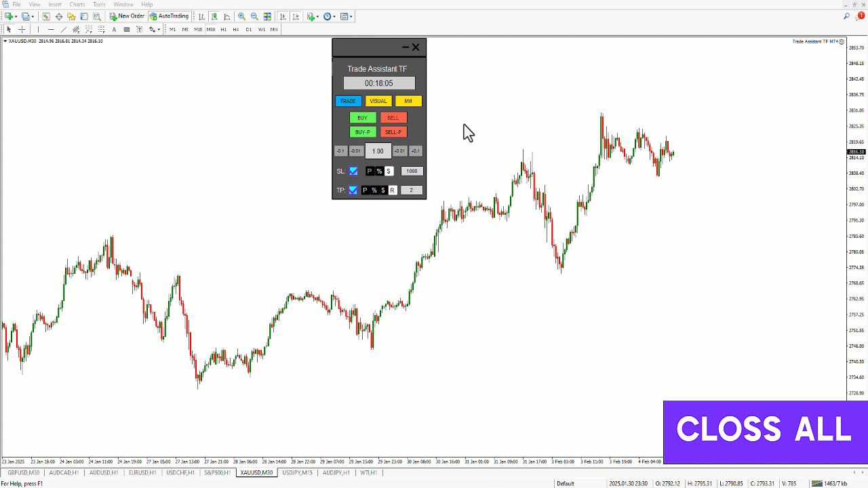Open the Charts menu
The width and height of the screenshot is (868, 488).
pyautogui.click(x=77, y=4)
